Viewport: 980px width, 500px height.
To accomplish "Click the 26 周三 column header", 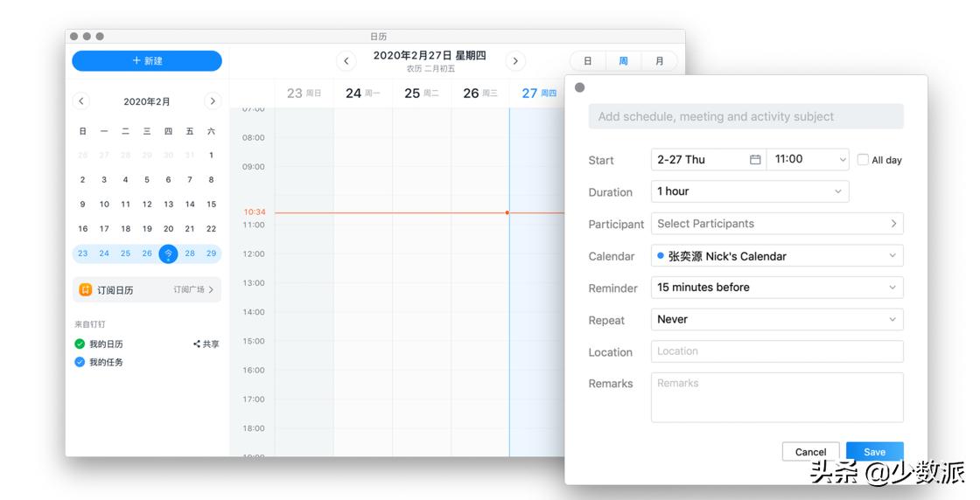I will coord(480,93).
